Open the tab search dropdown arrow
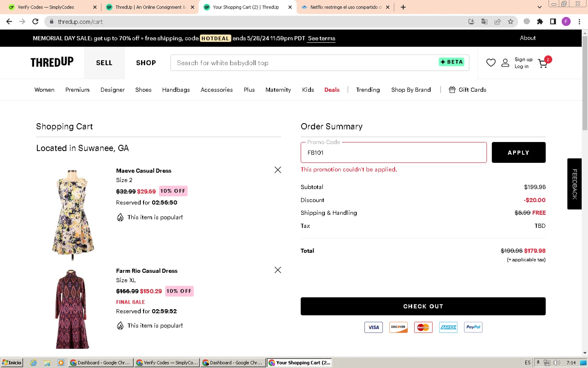 (539, 7)
